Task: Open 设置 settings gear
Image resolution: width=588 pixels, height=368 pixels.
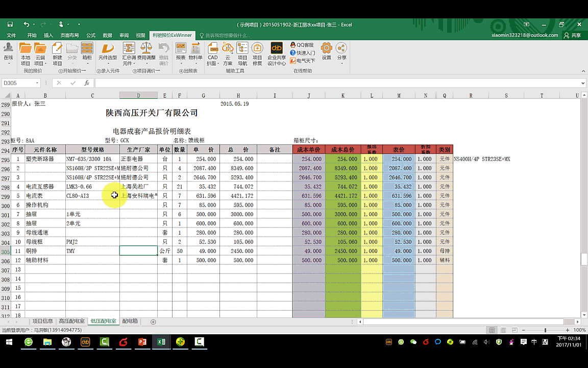Action: (327, 52)
